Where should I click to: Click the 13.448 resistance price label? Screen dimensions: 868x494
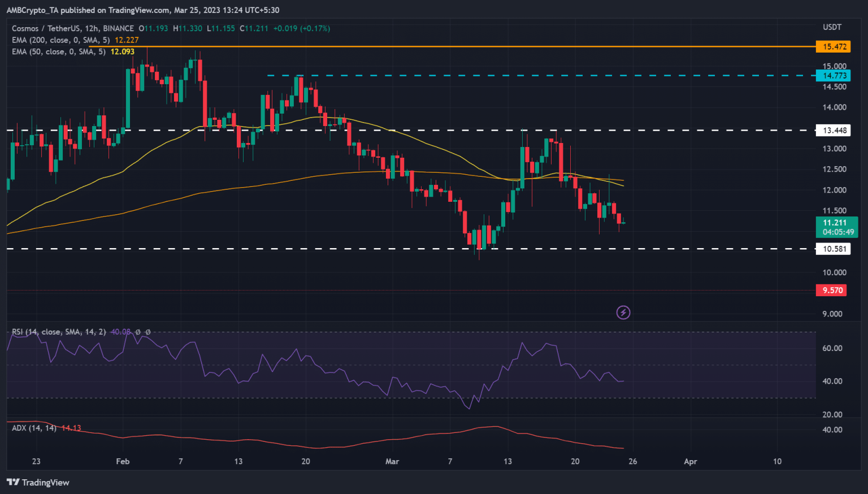[x=834, y=130]
